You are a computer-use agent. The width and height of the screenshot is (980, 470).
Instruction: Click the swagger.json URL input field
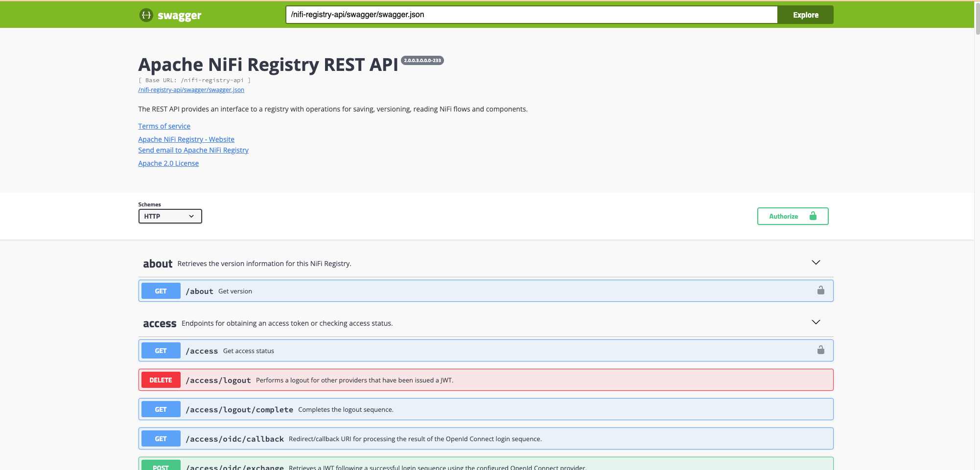(531, 15)
